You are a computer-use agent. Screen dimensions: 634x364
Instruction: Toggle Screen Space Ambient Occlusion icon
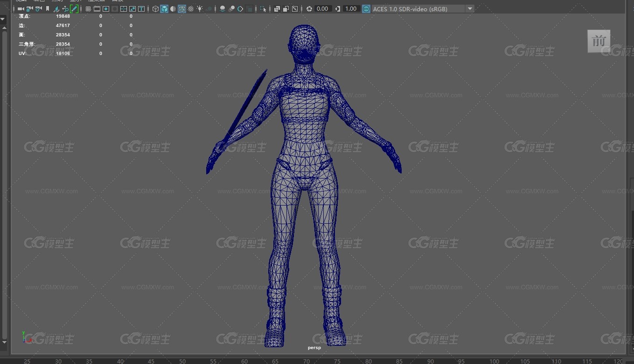tap(223, 9)
